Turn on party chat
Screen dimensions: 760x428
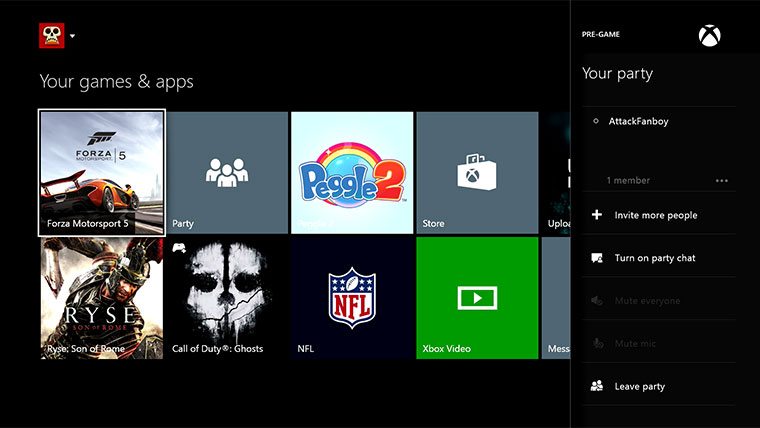pos(654,258)
